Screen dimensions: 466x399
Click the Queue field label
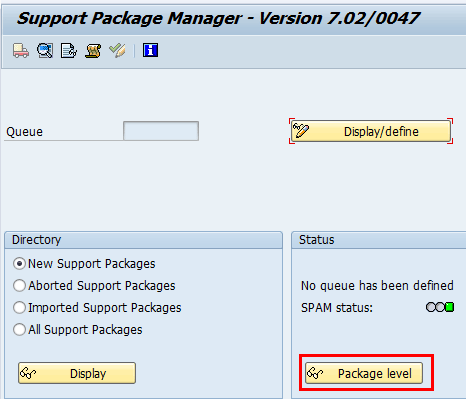(x=24, y=132)
